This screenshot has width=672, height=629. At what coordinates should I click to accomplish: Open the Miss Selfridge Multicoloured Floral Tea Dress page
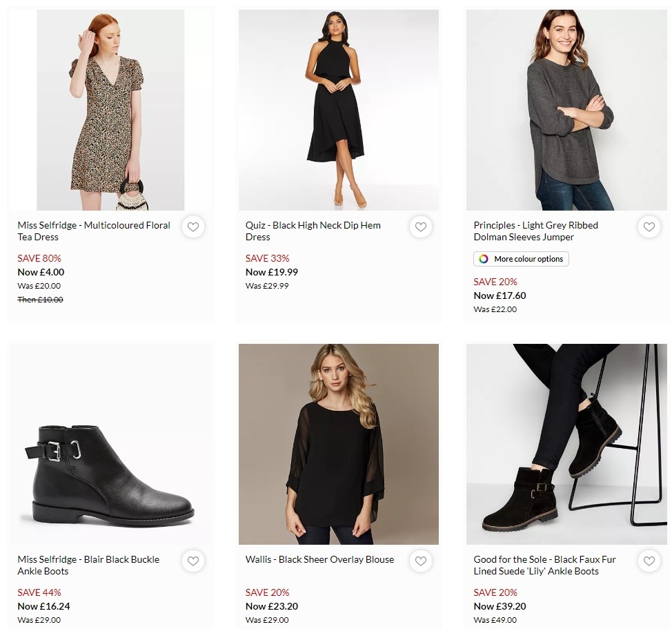[94, 231]
